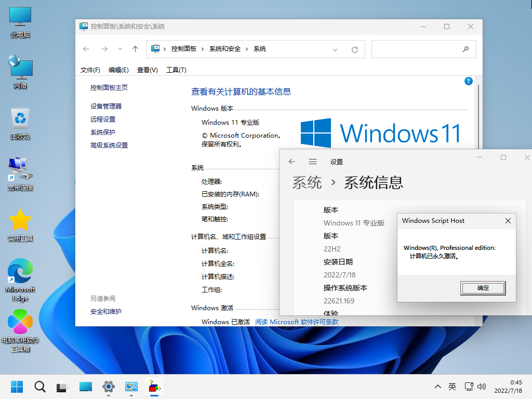Open 高级系统设置 link
The image size is (532, 399).
coord(109,145)
